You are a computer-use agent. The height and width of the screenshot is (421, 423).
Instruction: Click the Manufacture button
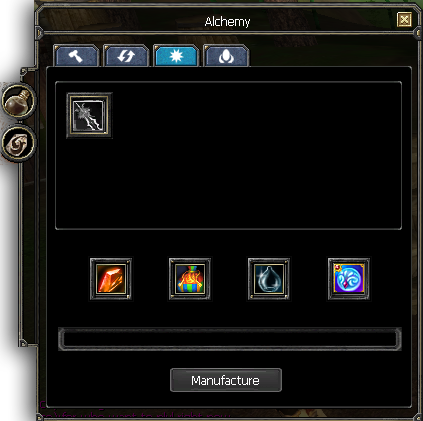pyautogui.click(x=226, y=380)
